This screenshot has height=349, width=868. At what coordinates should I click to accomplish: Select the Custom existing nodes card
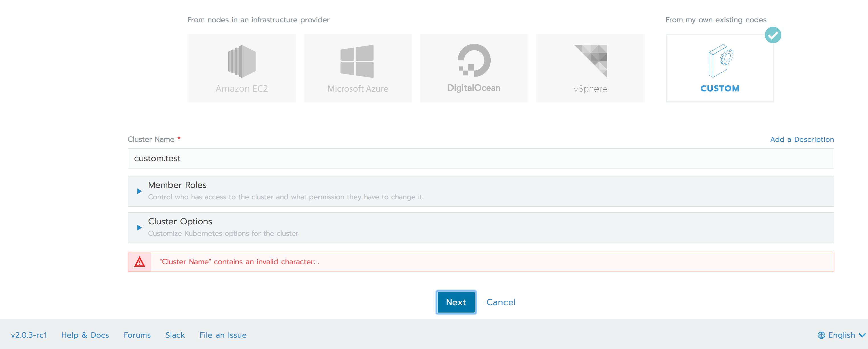click(720, 68)
